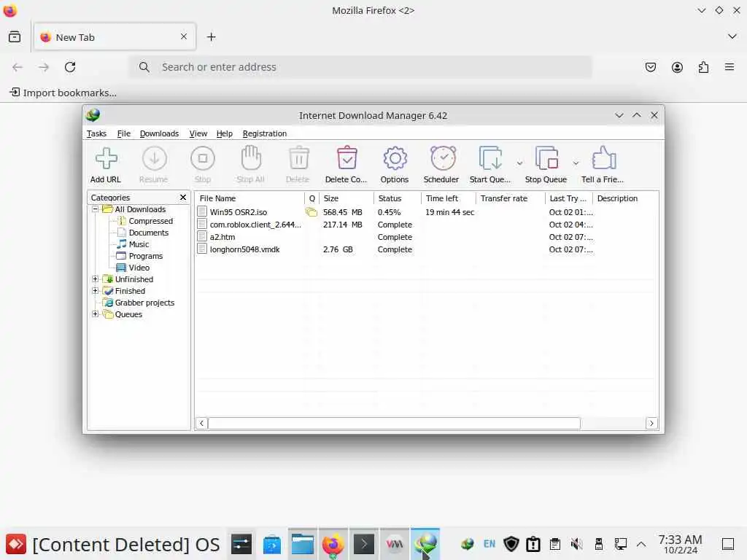Open the Registration menu

[264, 133]
